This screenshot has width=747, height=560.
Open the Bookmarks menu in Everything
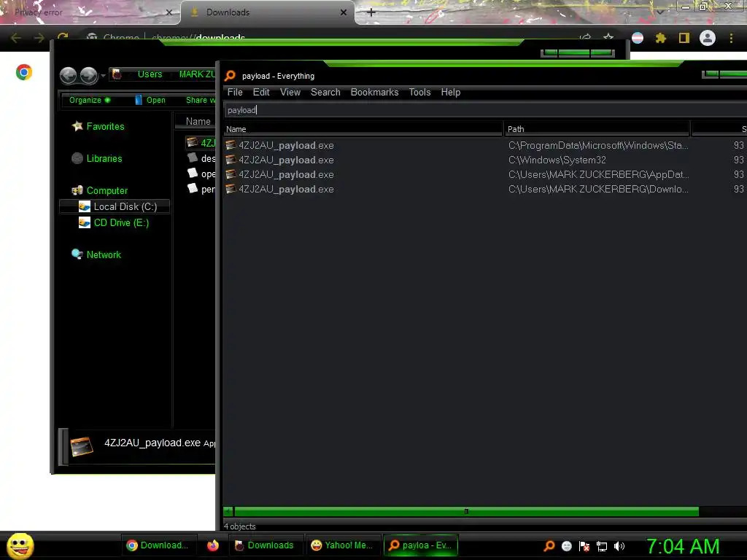click(x=374, y=93)
